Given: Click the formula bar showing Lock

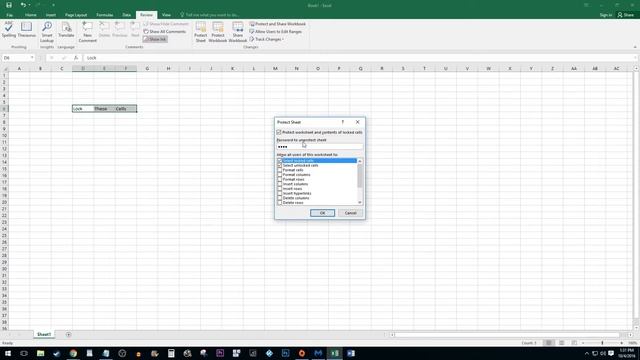Looking at the screenshot, I should coord(359,58).
